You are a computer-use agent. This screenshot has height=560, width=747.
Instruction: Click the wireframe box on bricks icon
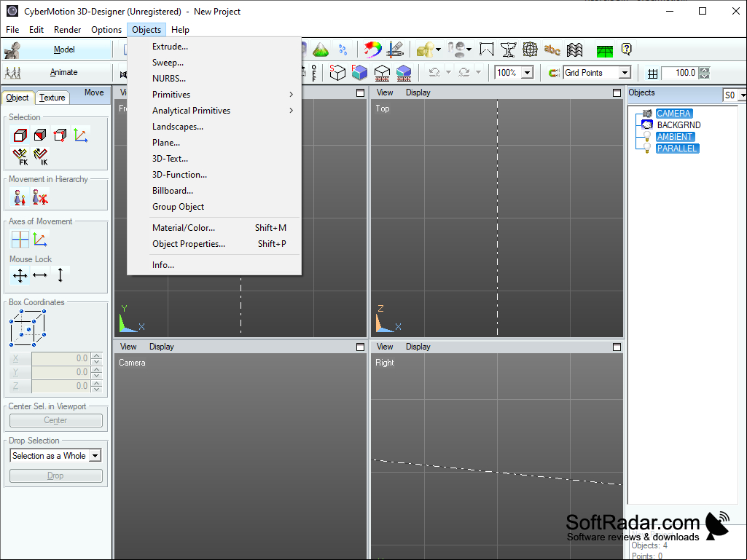tap(382, 73)
